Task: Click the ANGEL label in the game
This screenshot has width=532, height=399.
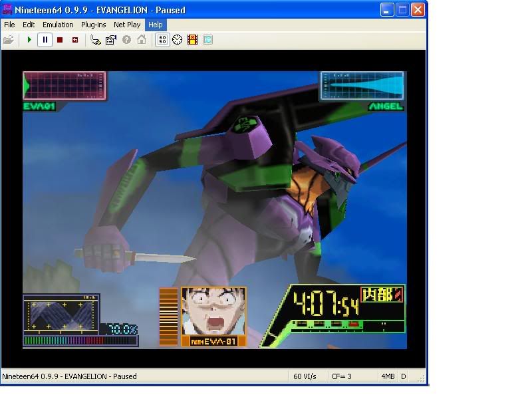Action: pos(386,106)
